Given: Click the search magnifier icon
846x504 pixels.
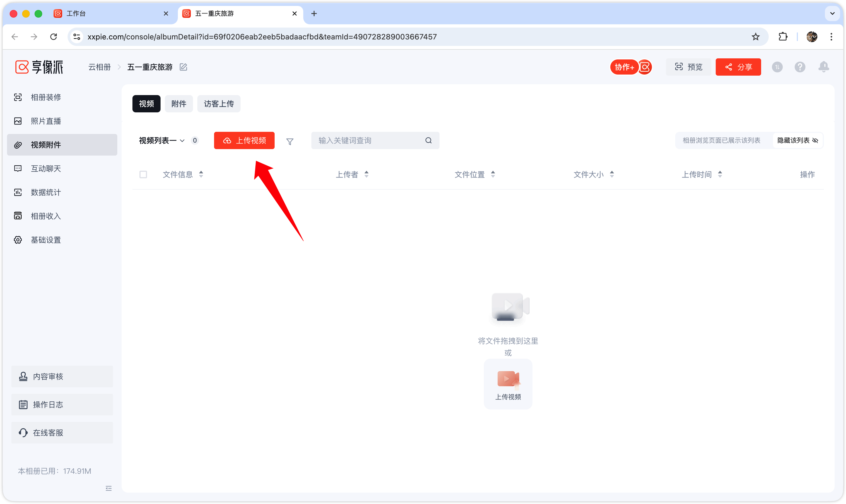Looking at the screenshot, I should click(428, 141).
